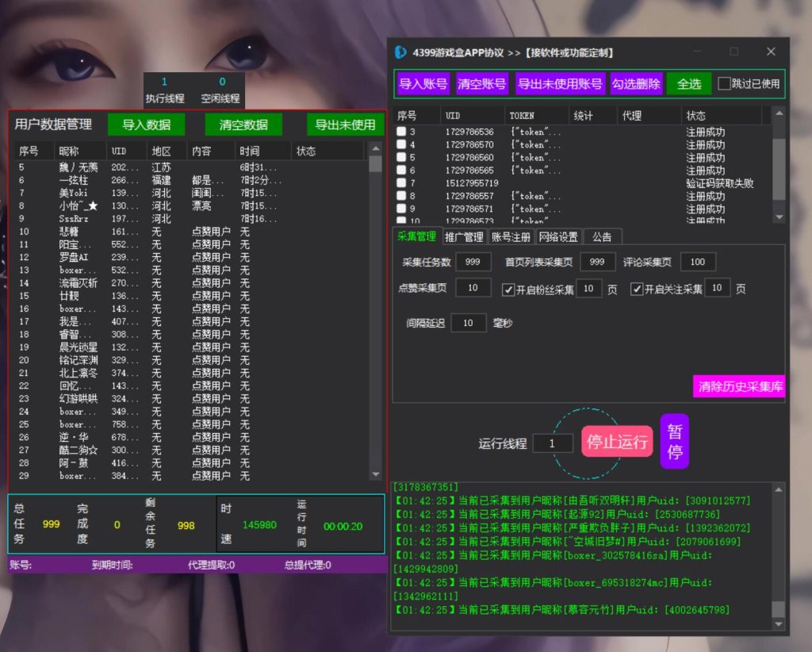Click the pink 清除历史采集库 button
Screen dimensions: 812x652
pos(740,386)
